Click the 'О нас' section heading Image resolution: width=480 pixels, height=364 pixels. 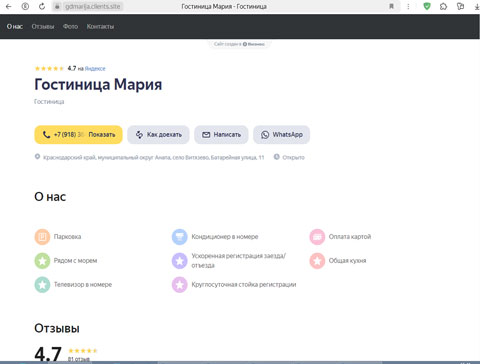coord(50,197)
